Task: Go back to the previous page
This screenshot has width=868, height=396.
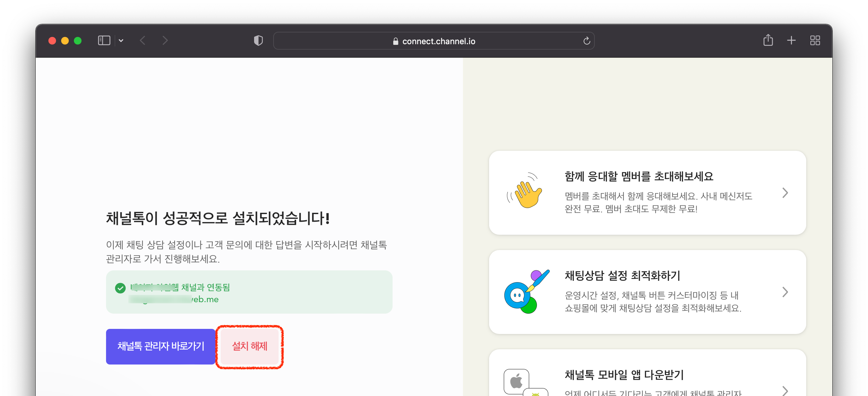Action: [143, 41]
